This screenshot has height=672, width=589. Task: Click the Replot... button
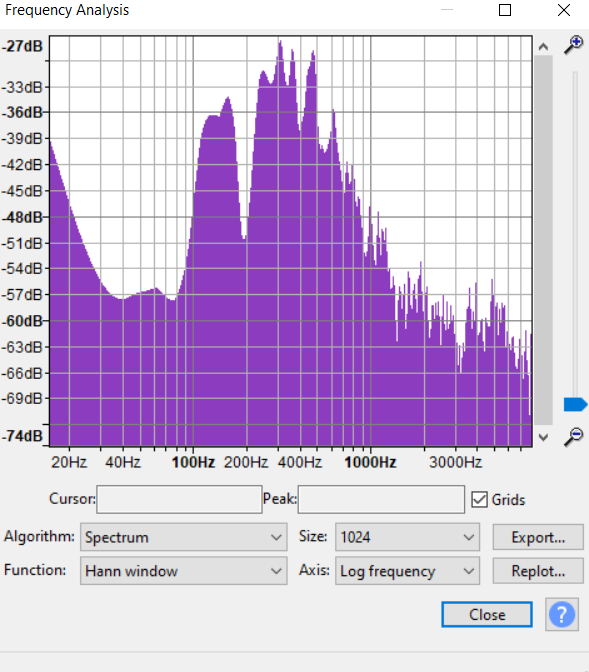pyautogui.click(x=538, y=570)
